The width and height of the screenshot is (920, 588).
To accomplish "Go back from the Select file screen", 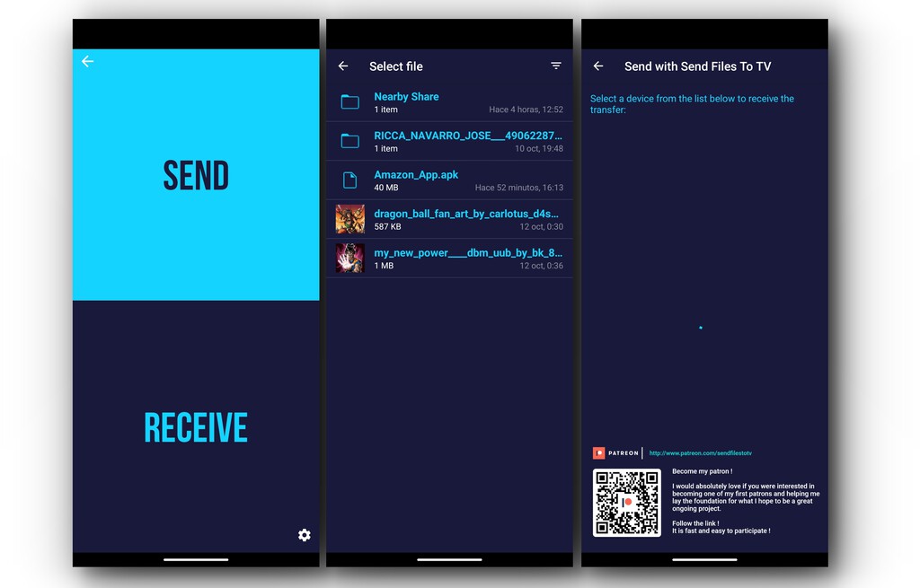I will (343, 66).
